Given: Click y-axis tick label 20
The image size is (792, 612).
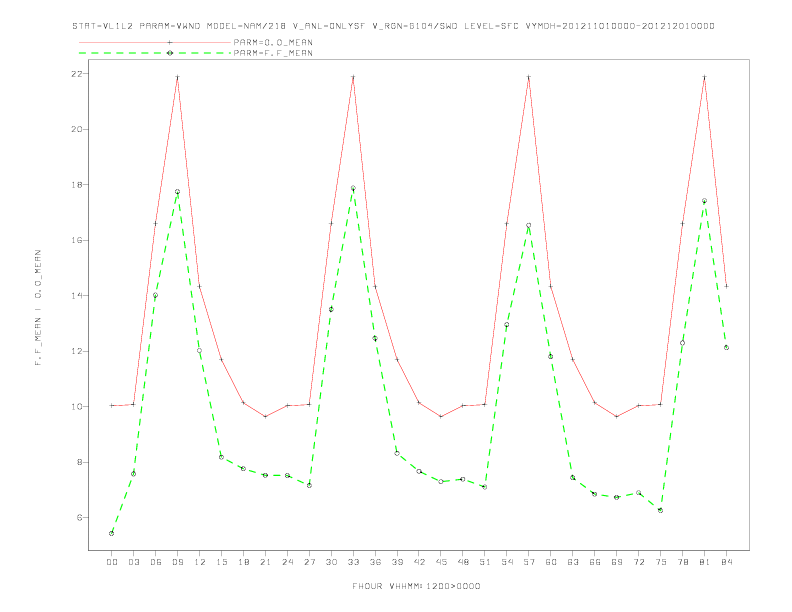Looking at the screenshot, I should click(x=77, y=129).
